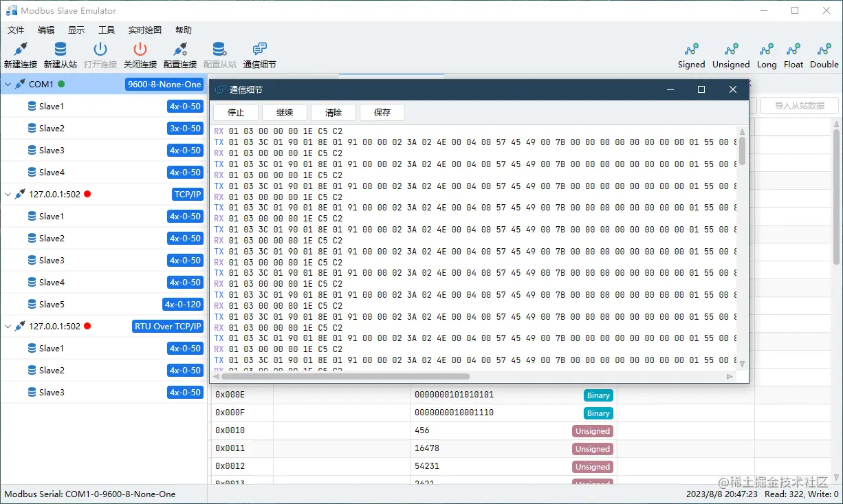843x504 pixels.
Task: Click the 新建从站 database icon
Action: coord(61,49)
